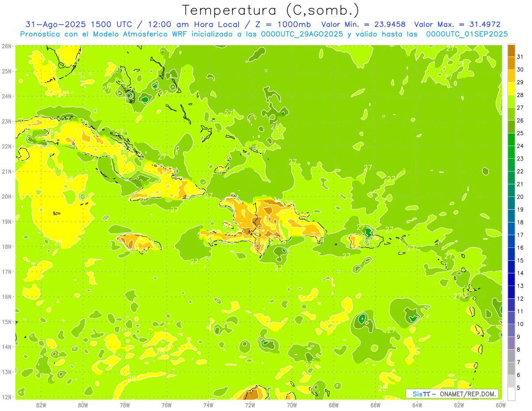Screen dimensions: 532x411
Task: Click the 23 value on the color scale
Action: click(x=520, y=159)
